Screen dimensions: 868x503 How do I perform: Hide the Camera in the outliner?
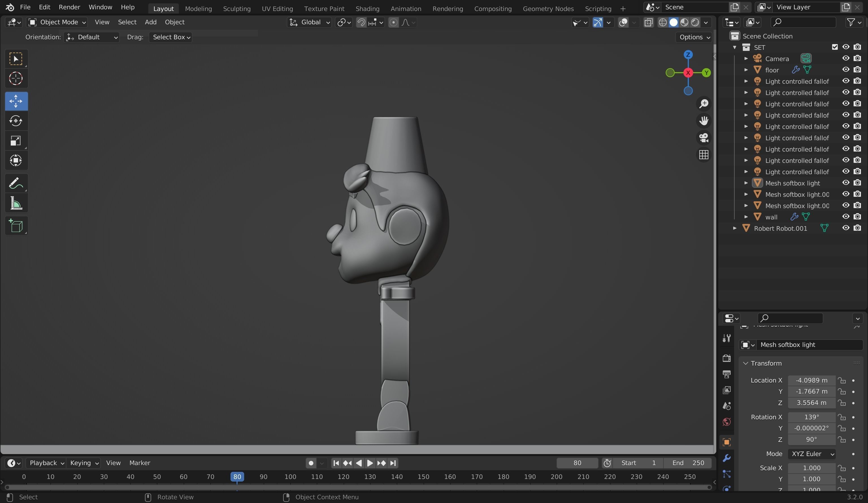pyautogui.click(x=846, y=58)
